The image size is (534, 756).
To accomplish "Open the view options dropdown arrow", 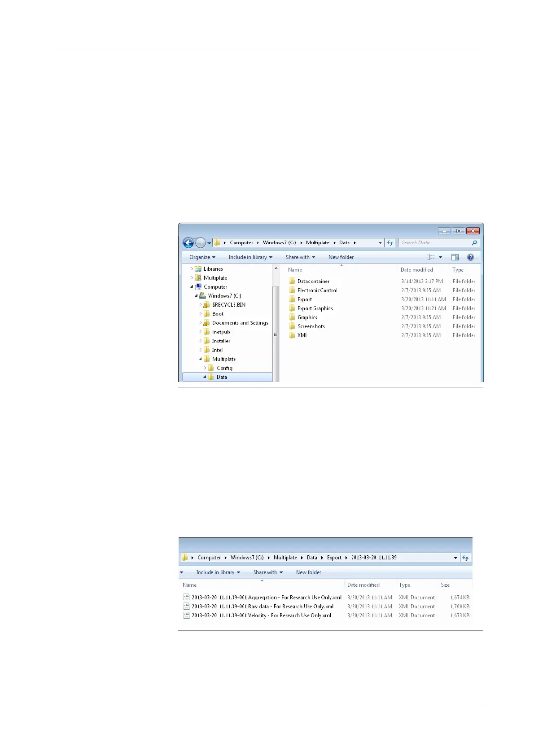I will point(440,257).
